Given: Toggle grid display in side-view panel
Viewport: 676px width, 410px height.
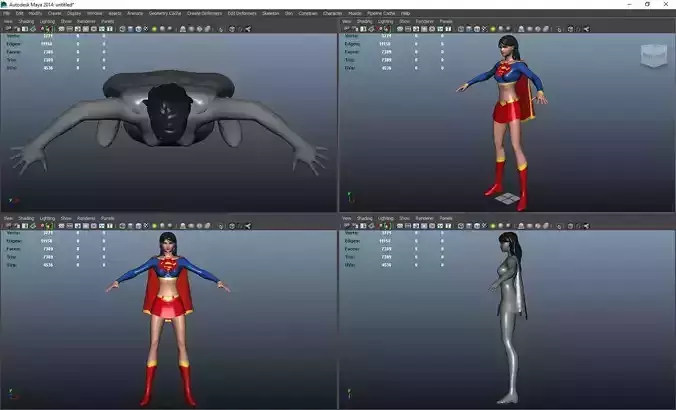Looking at the screenshot, I should (400, 225).
